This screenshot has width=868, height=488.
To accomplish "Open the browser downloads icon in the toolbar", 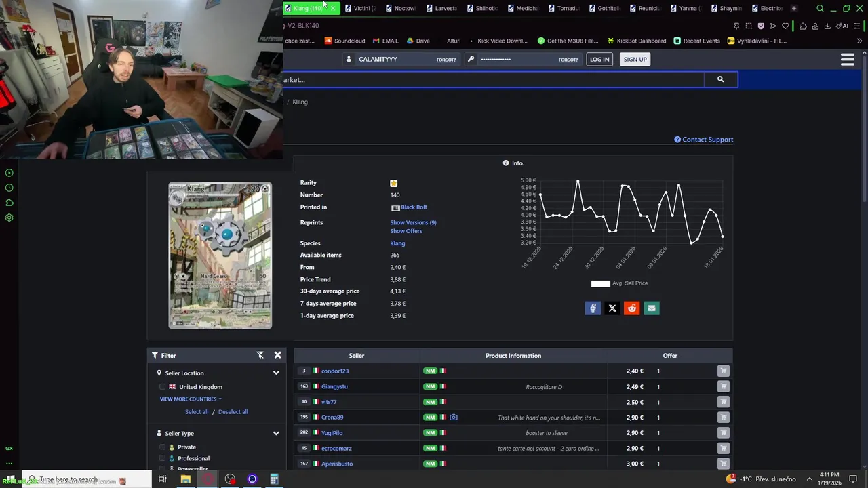I will point(827,26).
